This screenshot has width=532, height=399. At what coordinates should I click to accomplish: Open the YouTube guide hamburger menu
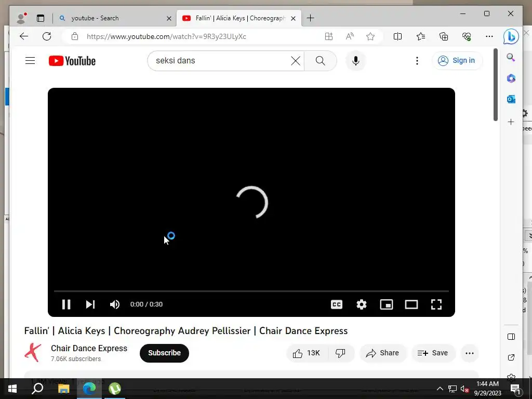[x=30, y=61]
